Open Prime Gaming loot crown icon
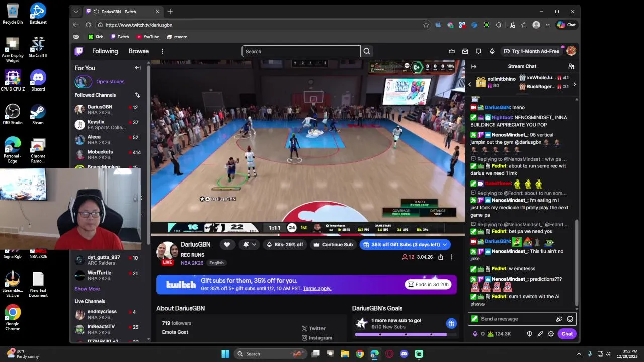Viewport: 644px width, 362px height. [x=452, y=51]
